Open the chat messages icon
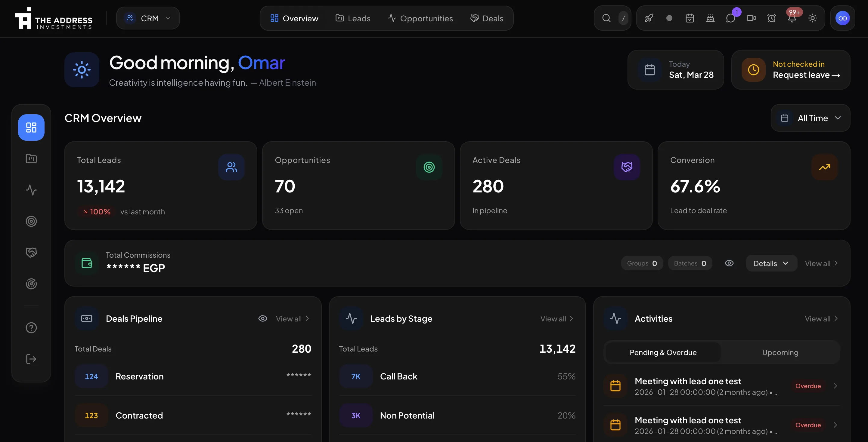The height and width of the screenshot is (442, 868). 730,18
